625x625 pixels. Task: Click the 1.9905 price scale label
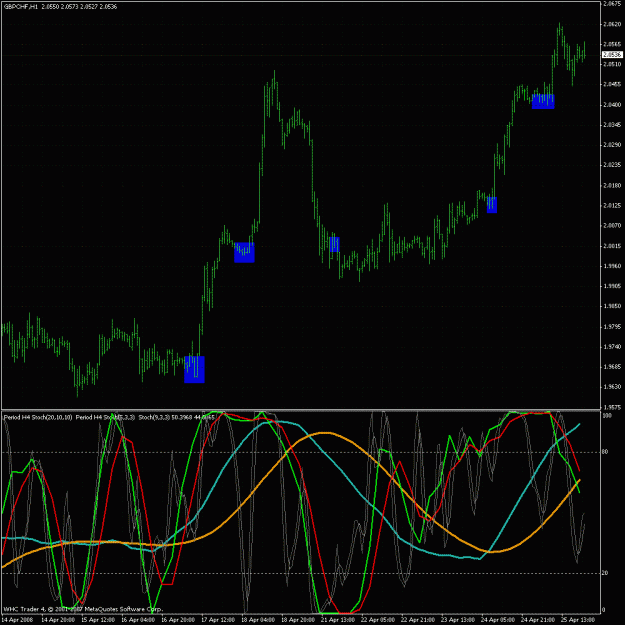coord(612,286)
